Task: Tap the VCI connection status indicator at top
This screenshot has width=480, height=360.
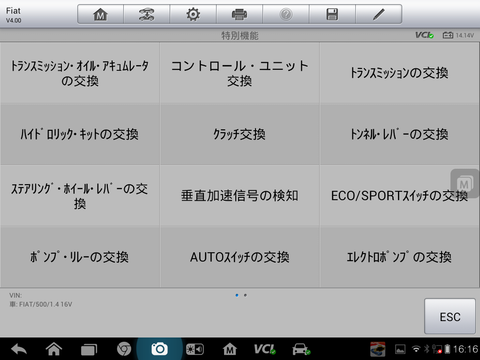Action: [424, 35]
